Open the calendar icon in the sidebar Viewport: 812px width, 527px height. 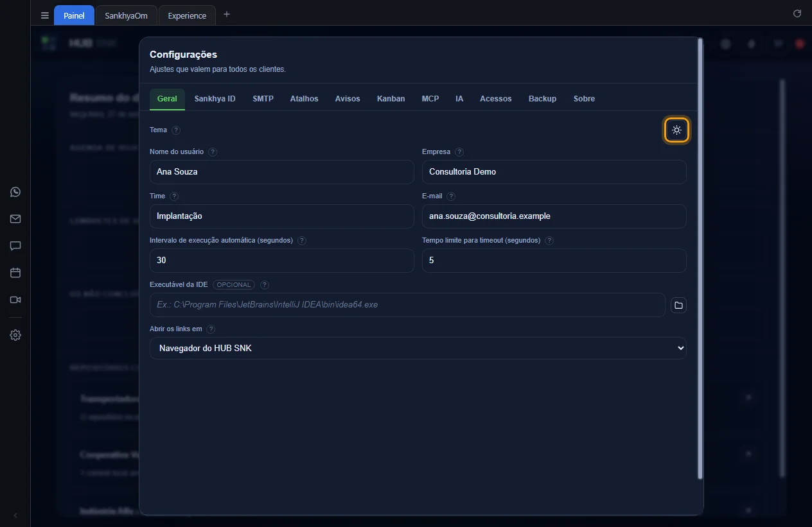(x=15, y=273)
